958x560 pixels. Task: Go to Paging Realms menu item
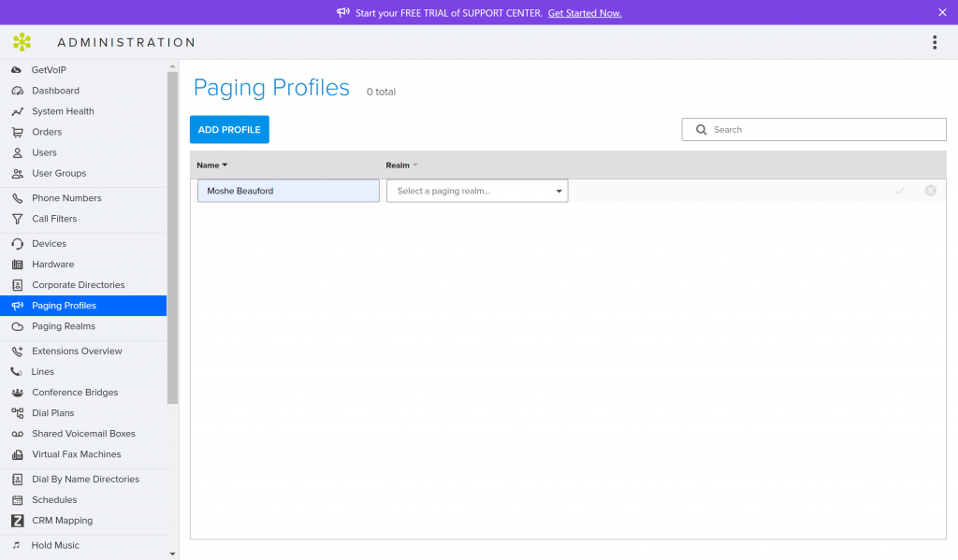(64, 326)
